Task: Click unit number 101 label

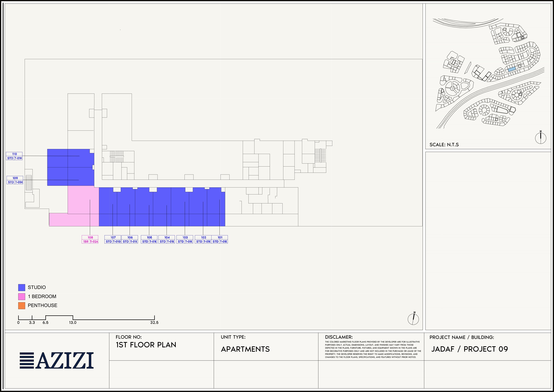Action: [x=220, y=237]
